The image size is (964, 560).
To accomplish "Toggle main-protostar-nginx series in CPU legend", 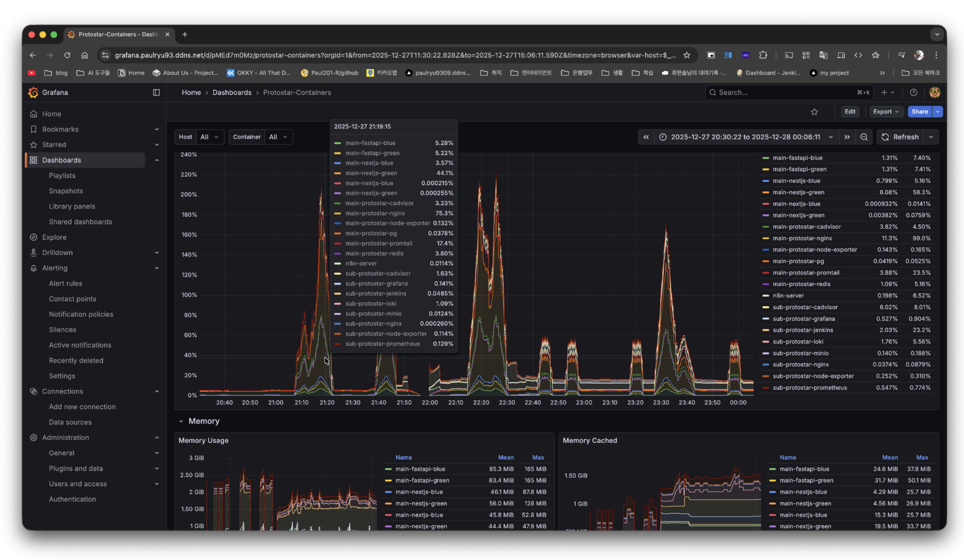I will click(802, 238).
